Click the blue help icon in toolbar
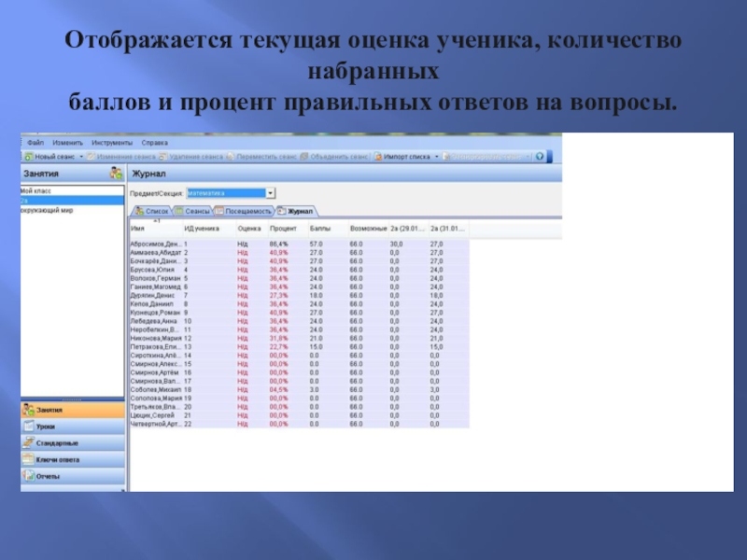The height and width of the screenshot is (560, 747). point(540,156)
